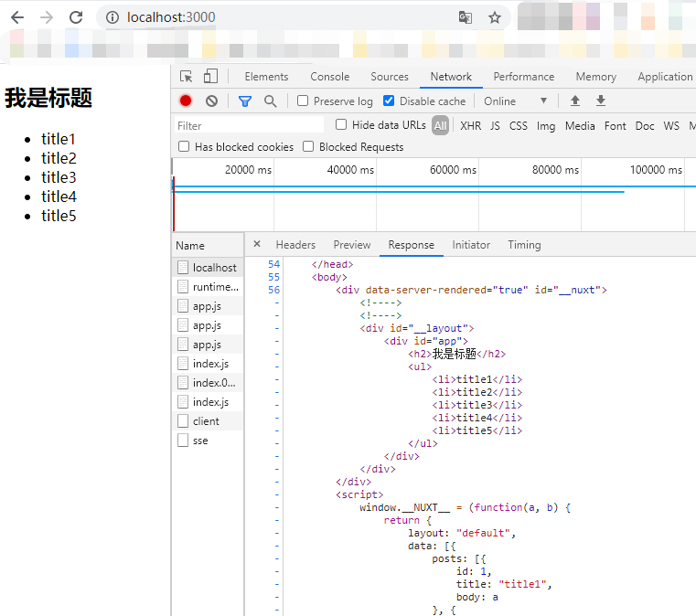Image resolution: width=696 pixels, height=616 pixels.
Task: Click the icon beside client request
Action: click(x=183, y=420)
